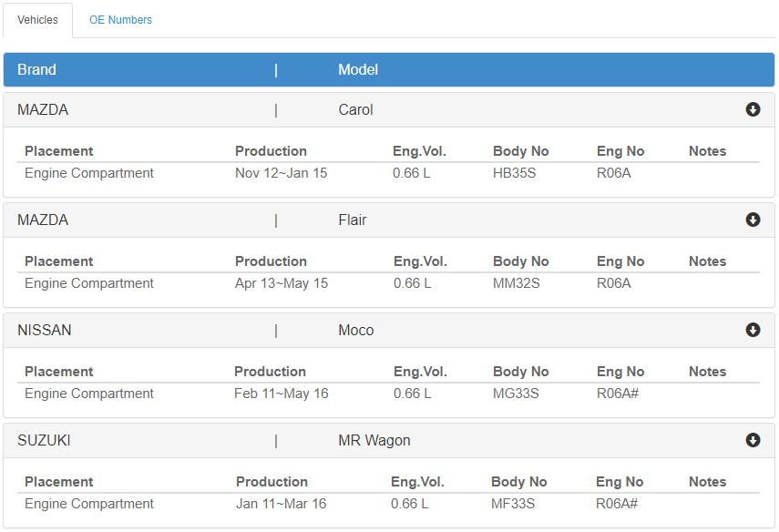Image resolution: width=779 pixels, height=532 pixels.
Task: Select the MG33S body number cell
Action: (x=516, y=394)
